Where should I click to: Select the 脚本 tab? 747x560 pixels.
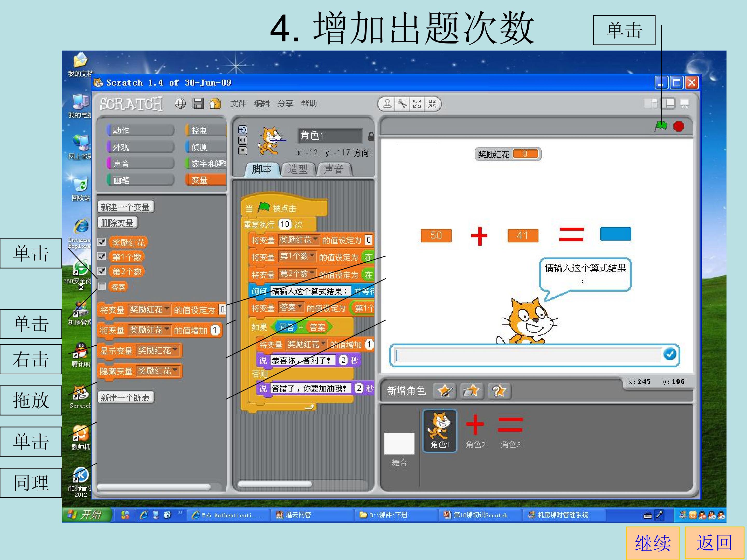262,170
